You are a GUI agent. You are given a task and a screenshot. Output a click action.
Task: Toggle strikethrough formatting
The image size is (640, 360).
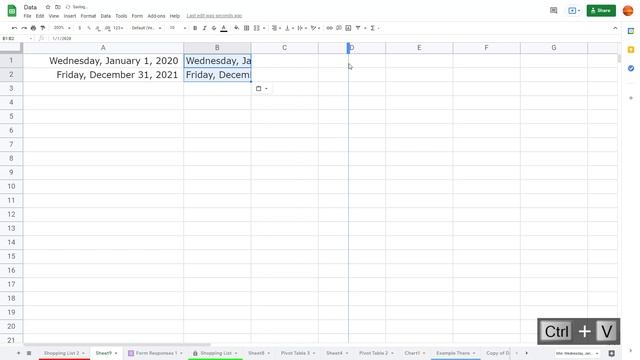[214, 28]
